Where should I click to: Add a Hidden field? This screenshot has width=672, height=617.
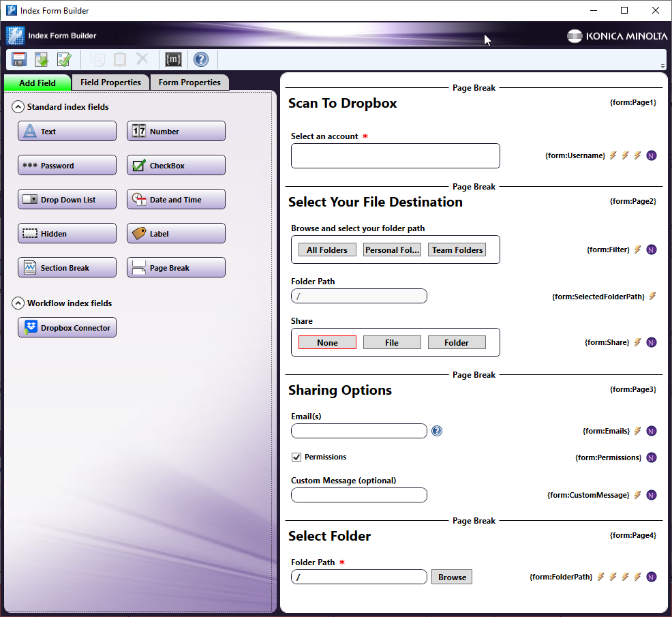pyautogui.click(x=67, y=233)
